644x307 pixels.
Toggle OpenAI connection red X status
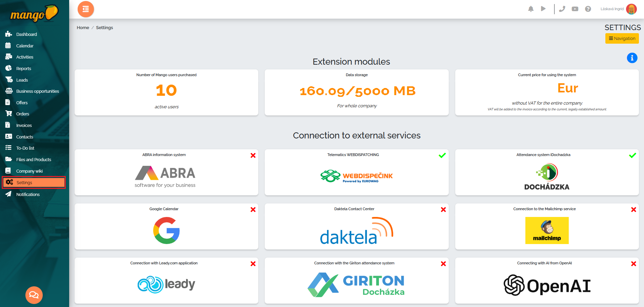(633, 264)
